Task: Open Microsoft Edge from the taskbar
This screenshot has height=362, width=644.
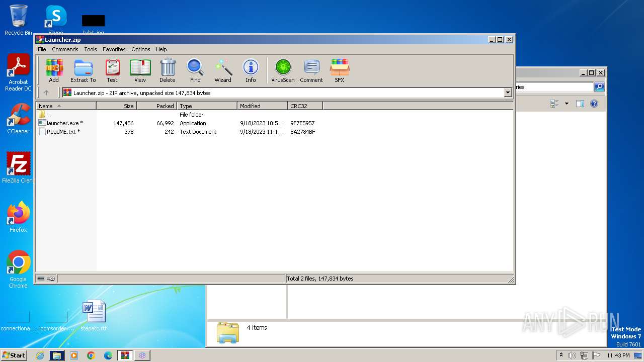Action: click(108, 355)
